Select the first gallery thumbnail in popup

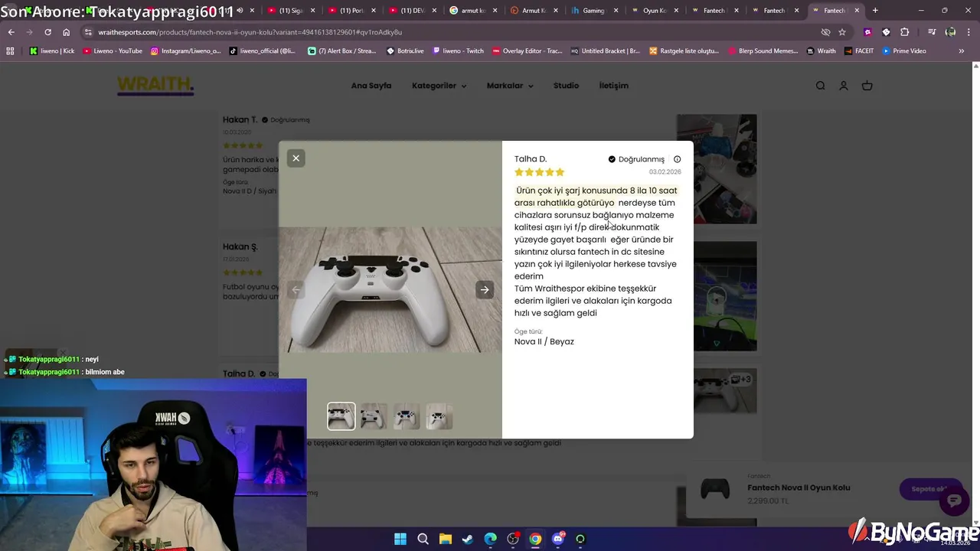(x=341, y=416)
